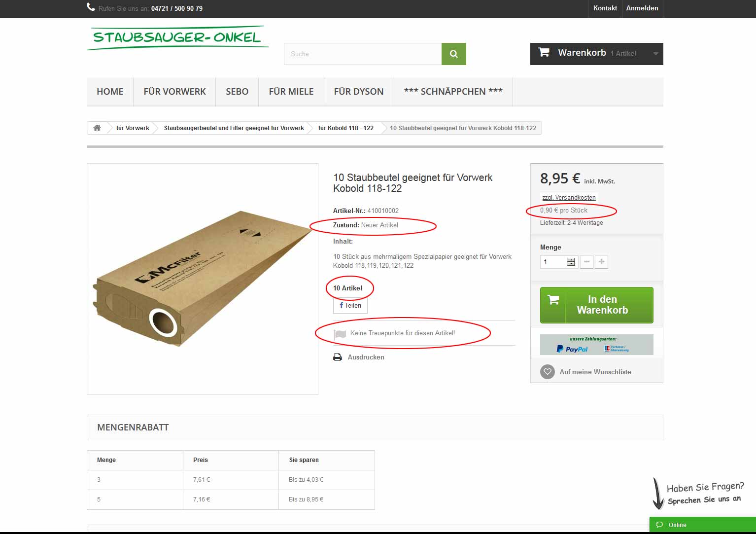The image size is (756, 534).
Task: Click the PayPal payment methods banner
Action: pyautogui.click(x=597, y=345)
